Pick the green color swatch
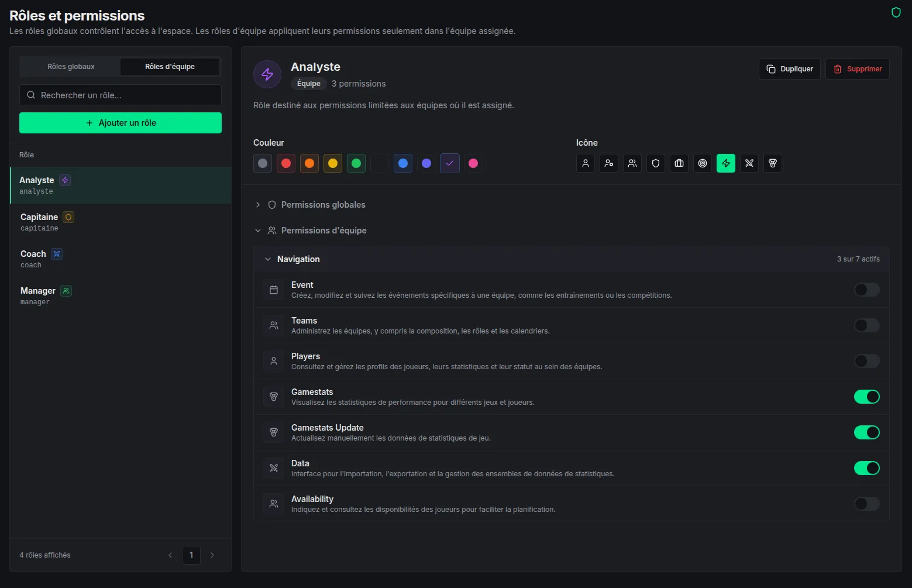The height and width of the screenshot is (588, 912). click(356, 163)
